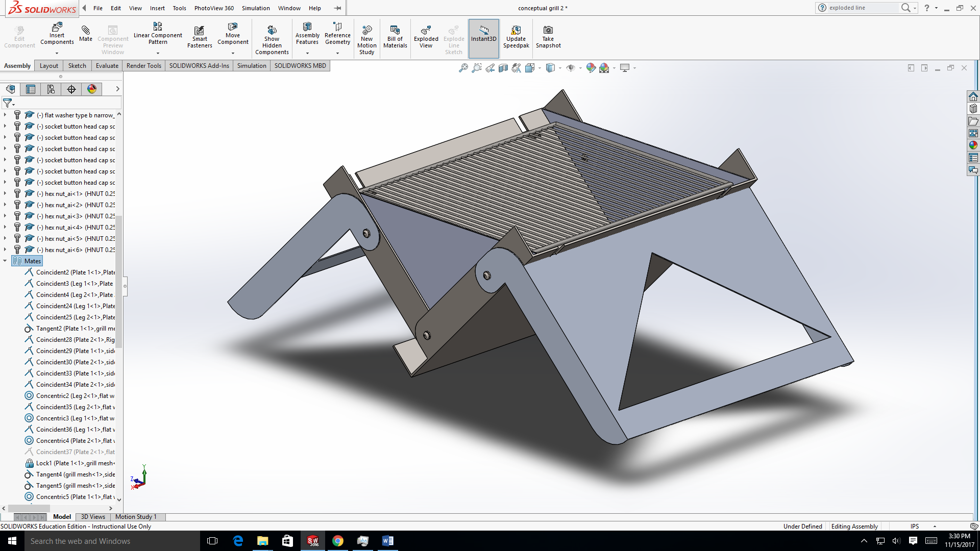Collapse the Mates folder in tree

pyautogui.click(x=5, y=261)
